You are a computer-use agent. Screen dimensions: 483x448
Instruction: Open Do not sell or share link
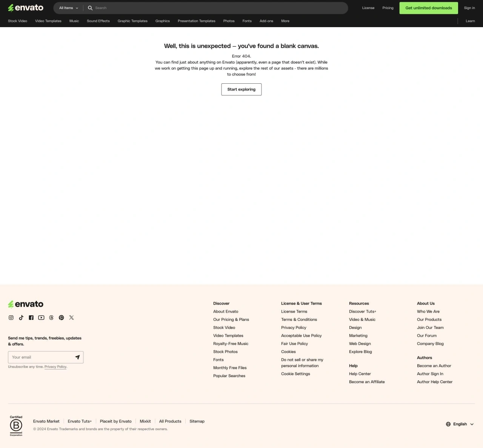302,363
